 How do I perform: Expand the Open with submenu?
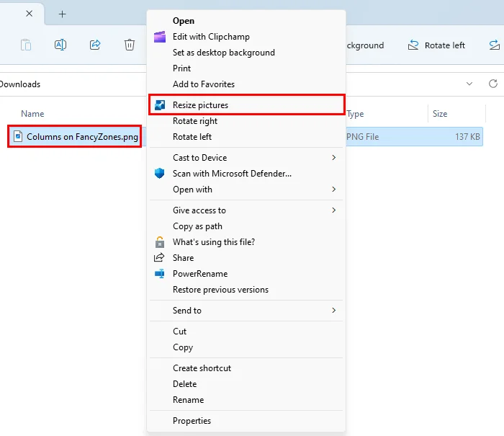point(333,190)
